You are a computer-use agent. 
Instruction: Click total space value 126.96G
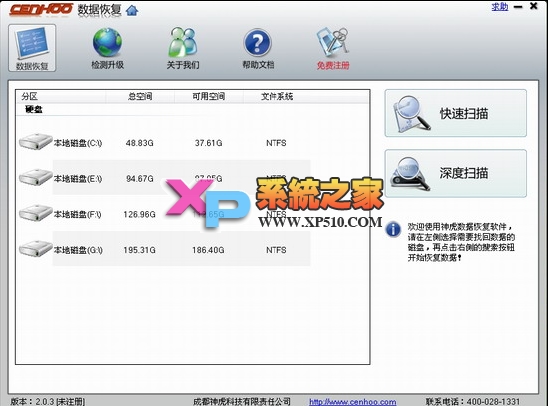tap(139, 214)
